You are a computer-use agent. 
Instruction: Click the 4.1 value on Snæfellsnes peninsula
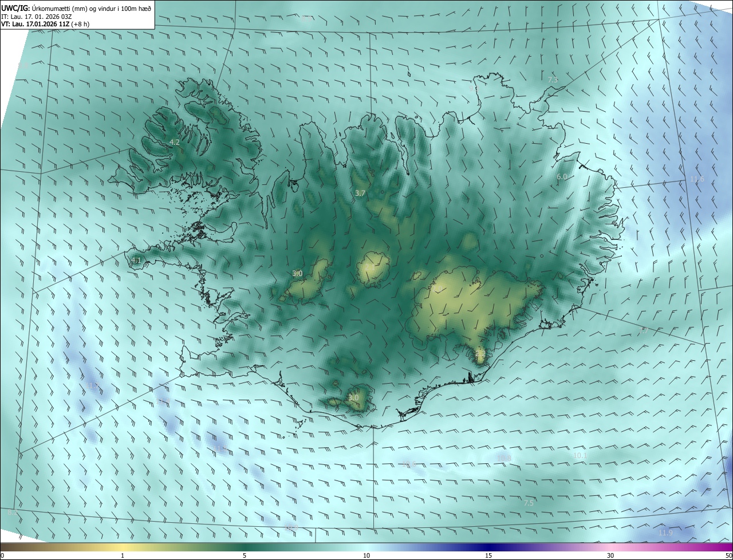pyautogui.click(x=136, y=261)
